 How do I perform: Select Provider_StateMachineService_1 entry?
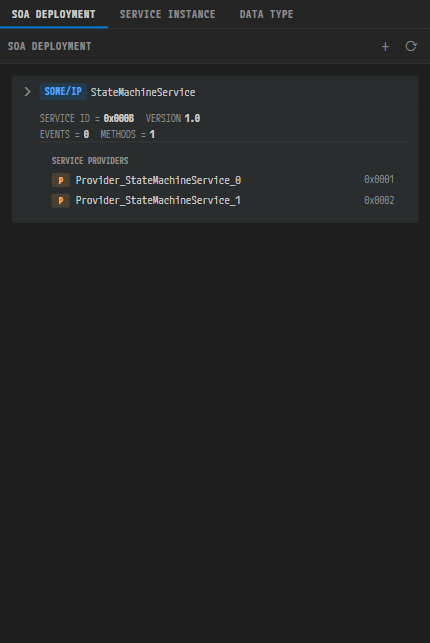click(223, 201)
